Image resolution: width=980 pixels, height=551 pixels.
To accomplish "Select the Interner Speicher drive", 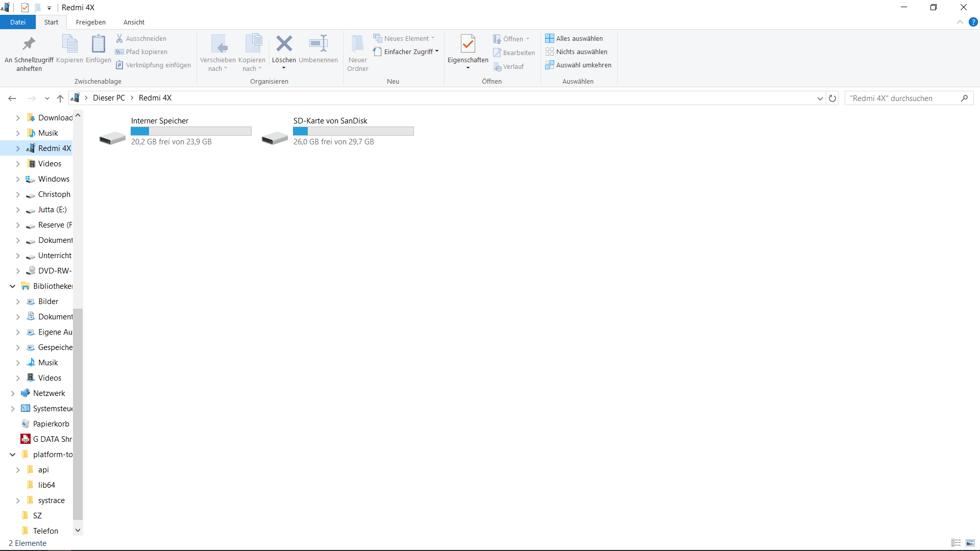I will (175, 131).
